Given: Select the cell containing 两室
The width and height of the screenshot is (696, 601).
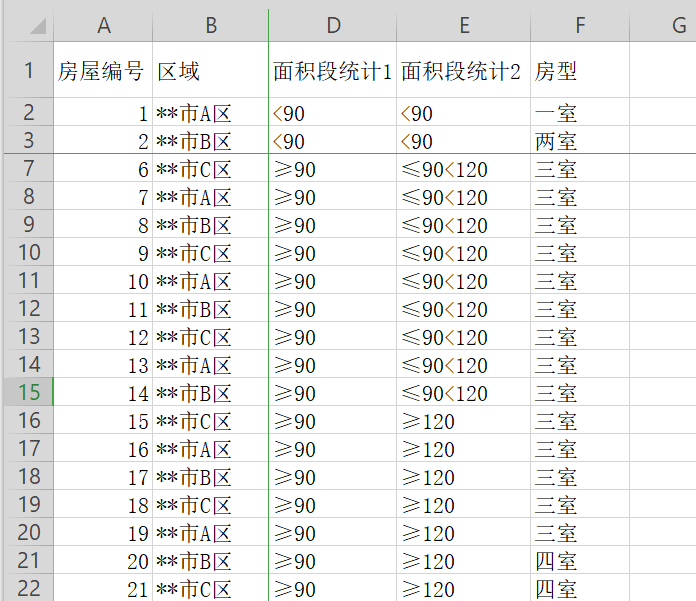Looking at the screenshot, I should coord(579,142).
